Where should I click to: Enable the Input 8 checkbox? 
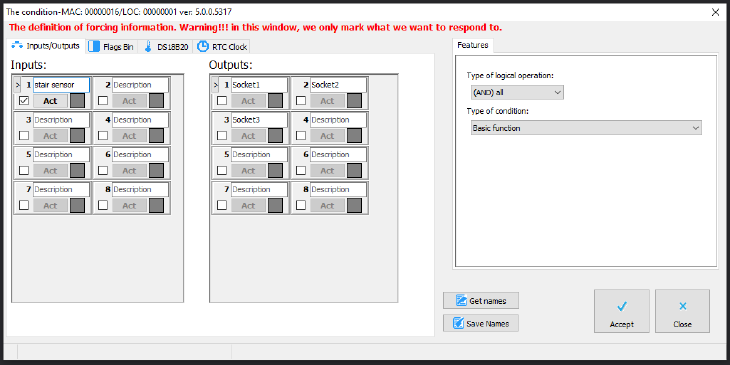pos(103,205)
